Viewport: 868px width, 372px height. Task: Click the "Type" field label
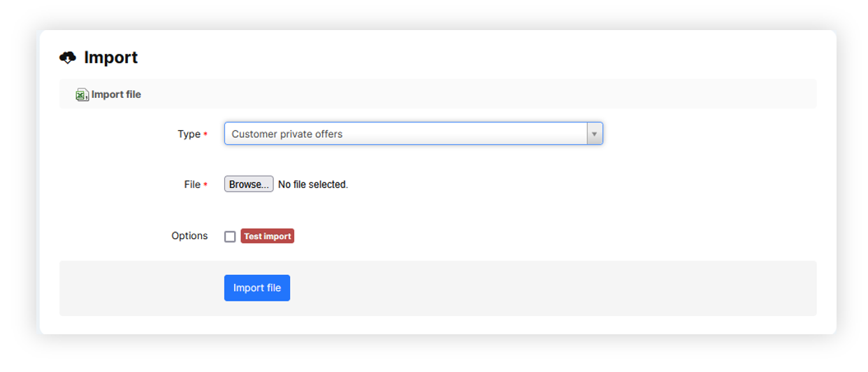[189, 134]
